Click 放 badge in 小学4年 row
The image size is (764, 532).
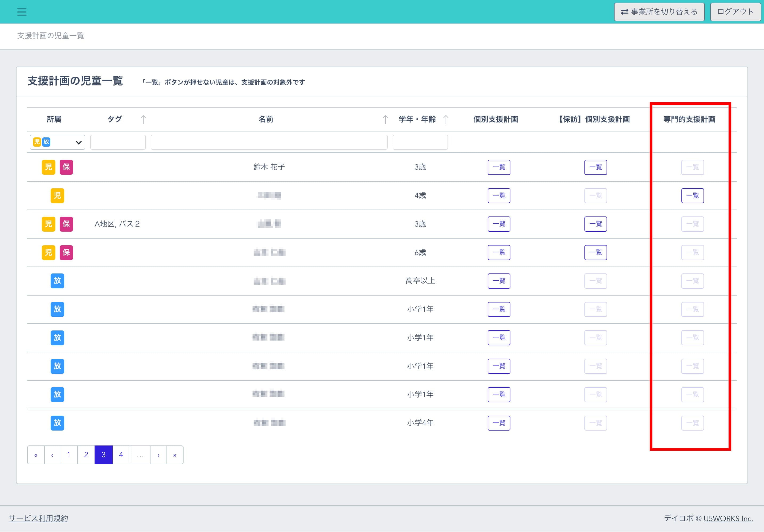tap(57, 423)
